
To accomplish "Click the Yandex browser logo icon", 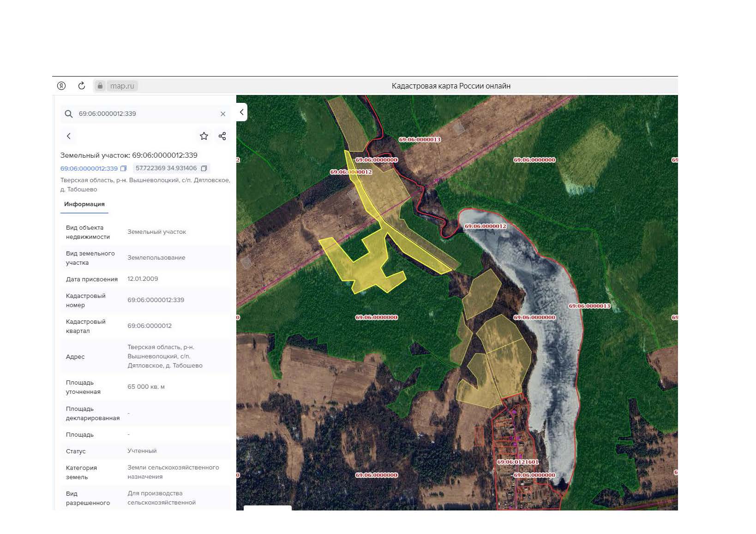I will [61, 86].
